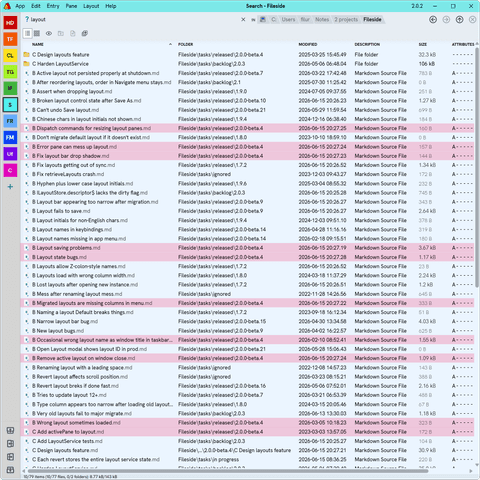Click the bottom pane layout icon in sidebar
The width and height of the screenshot is (480, 480).
coord(10,470)
